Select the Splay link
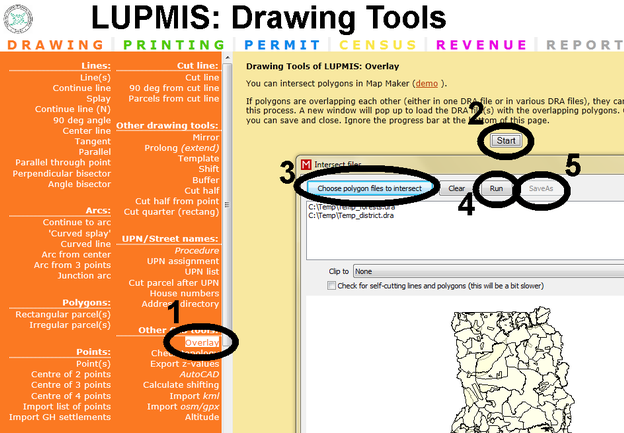 [x=98, y=99]
